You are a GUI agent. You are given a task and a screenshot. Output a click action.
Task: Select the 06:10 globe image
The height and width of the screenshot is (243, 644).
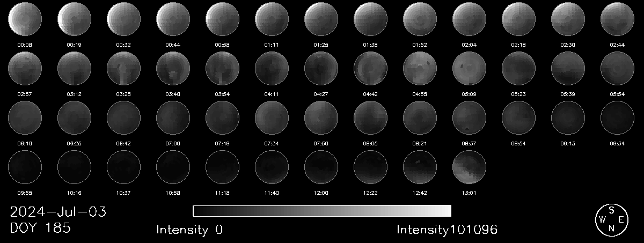pos(25,118)
